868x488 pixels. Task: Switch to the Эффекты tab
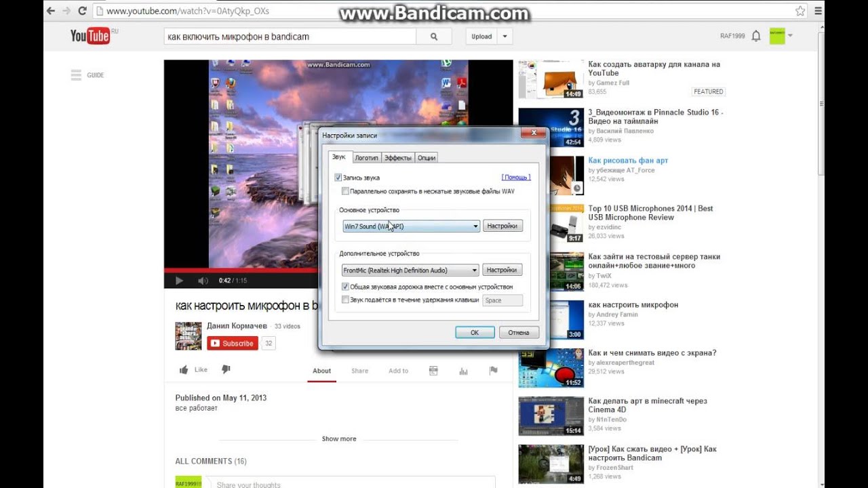pyautogui.click(x=397, y=157)
